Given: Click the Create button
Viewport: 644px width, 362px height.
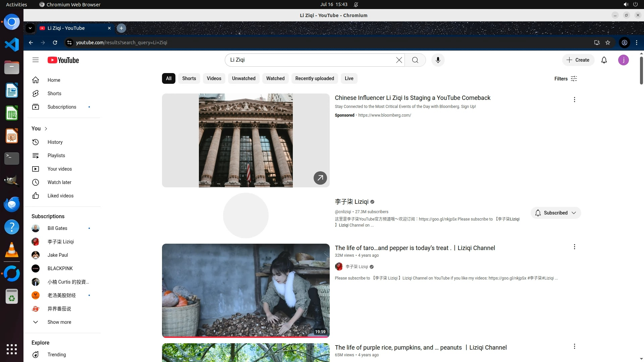Looking at the screenshot, I should pos(578,60).
